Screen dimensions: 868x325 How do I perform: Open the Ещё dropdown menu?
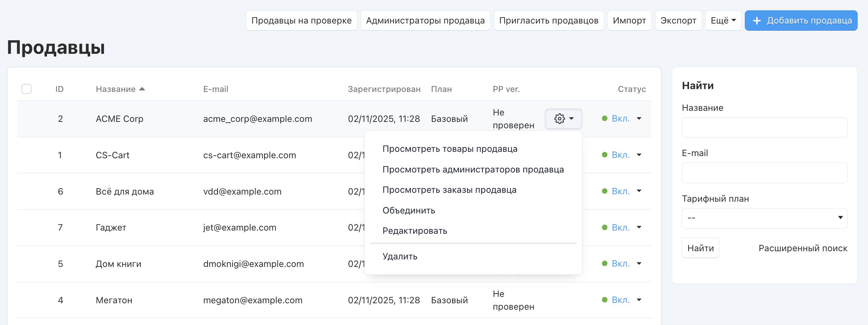723,21
